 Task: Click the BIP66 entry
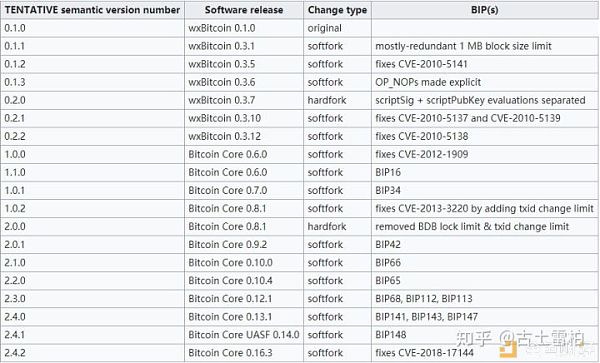pos(388,262)
